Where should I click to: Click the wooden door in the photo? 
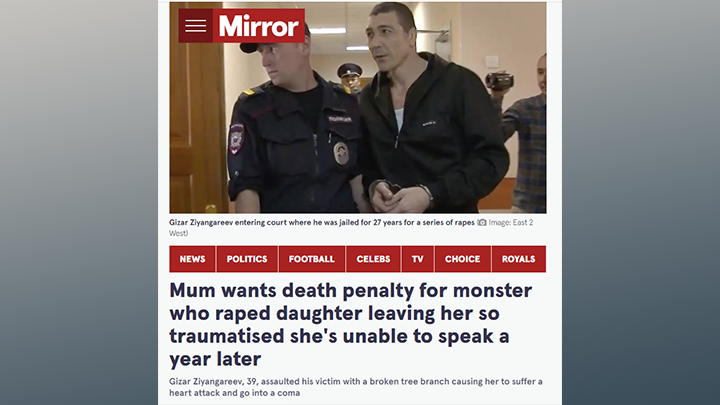coord(197,107)
